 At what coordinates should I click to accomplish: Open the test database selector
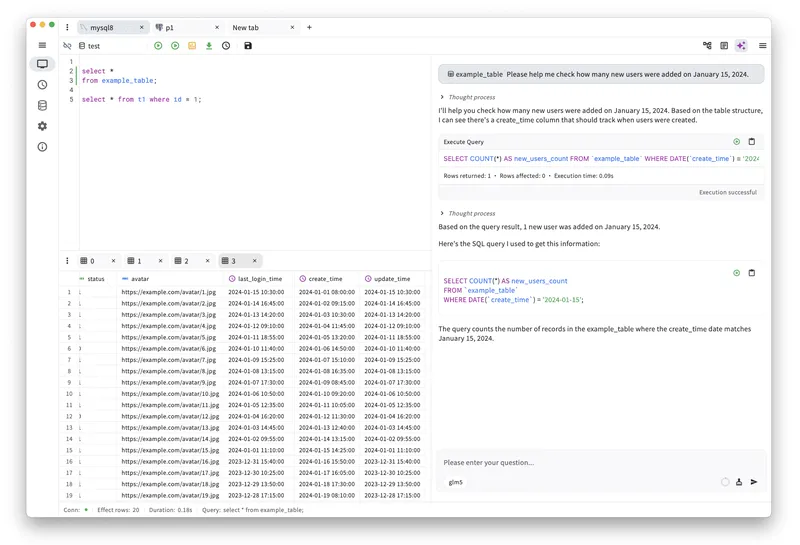(90, 46)
